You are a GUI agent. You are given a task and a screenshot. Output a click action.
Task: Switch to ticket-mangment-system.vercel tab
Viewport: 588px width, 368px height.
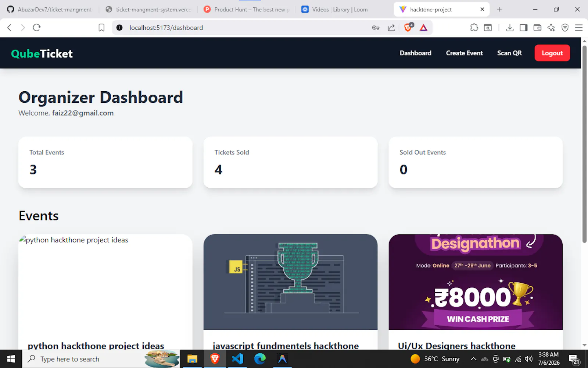point(148,10)
